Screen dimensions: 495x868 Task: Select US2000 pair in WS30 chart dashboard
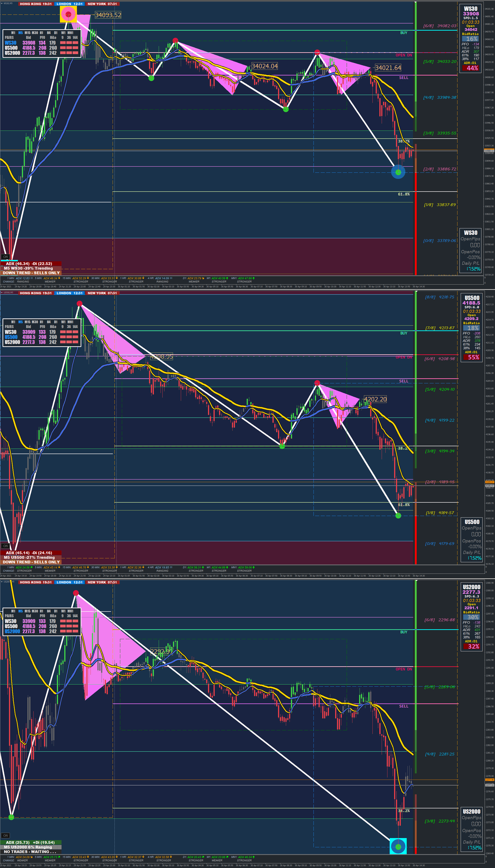tap(12, 53)
